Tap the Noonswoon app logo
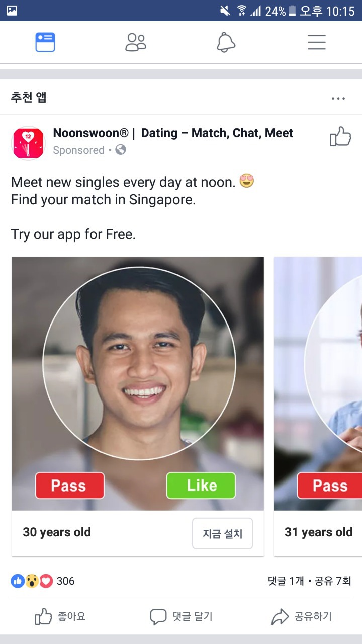The width and height of the screenshot is (362, 644). click(28, 143)
